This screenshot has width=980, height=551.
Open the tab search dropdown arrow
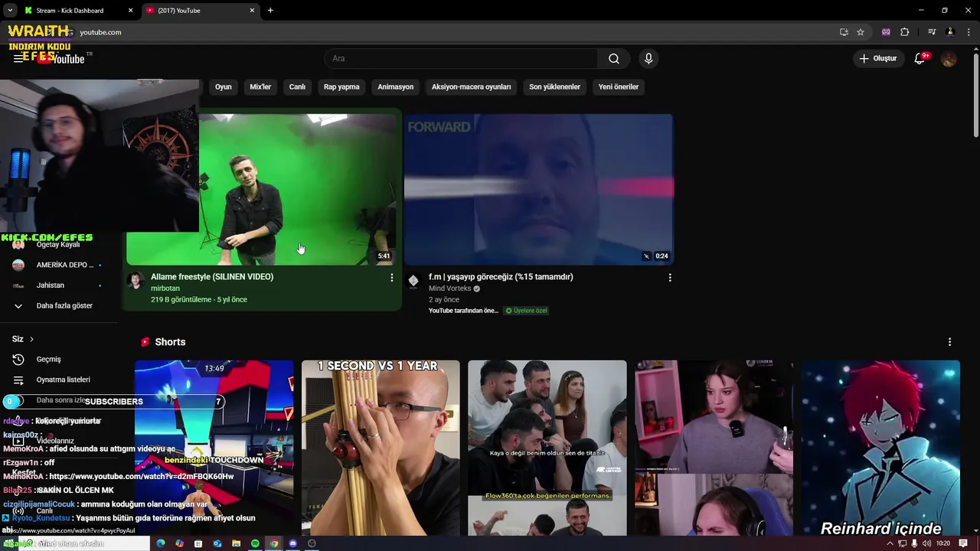[x=9, y=11]
